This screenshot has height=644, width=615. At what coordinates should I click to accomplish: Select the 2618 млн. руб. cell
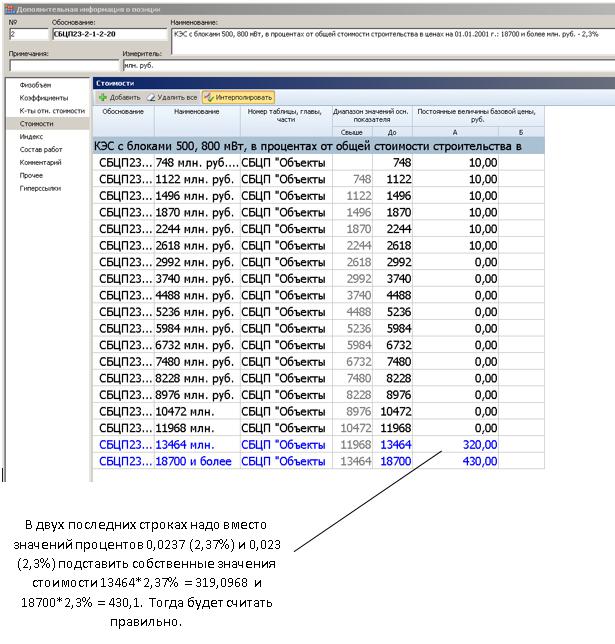197,246
